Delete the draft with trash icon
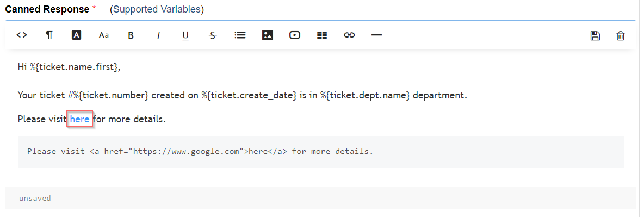644x217 pixels. point(620,36)
